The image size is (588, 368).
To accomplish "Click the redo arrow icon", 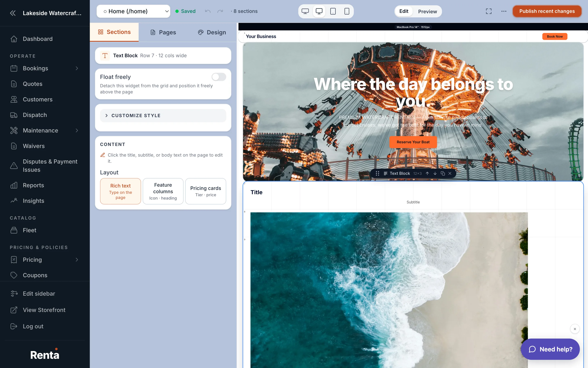I will click(220, 11).
